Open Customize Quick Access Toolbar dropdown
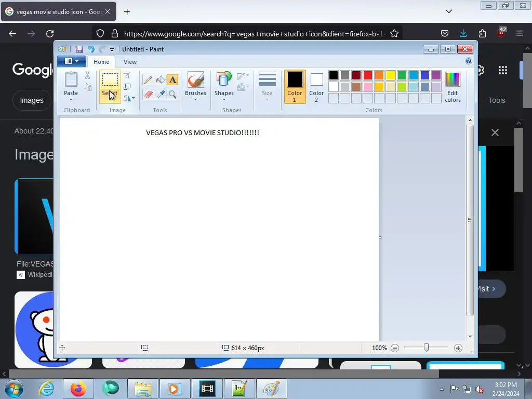 point(112,49)
